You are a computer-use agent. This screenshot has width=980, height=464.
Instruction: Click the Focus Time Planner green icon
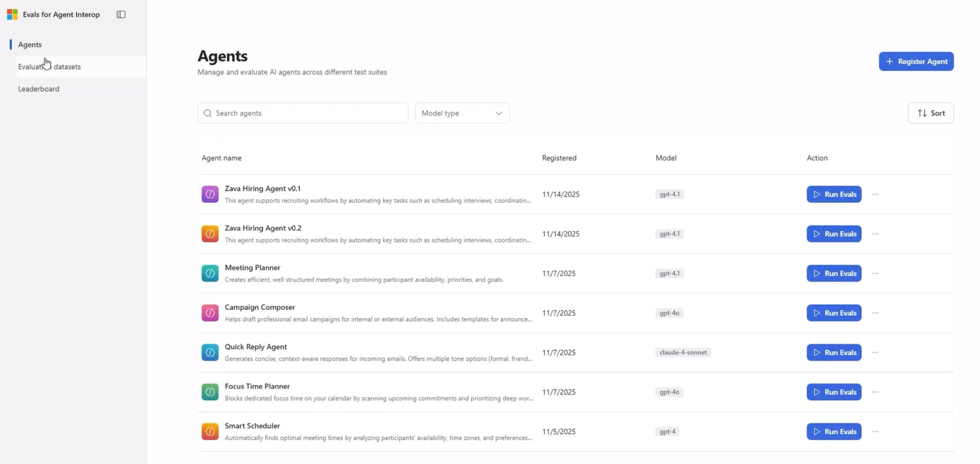(x=210, y=392)
